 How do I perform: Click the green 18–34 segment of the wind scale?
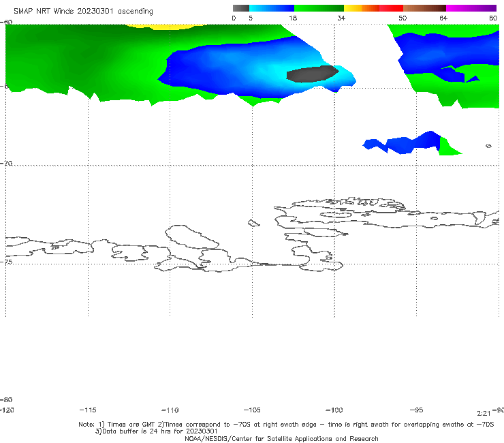(x=319, y=8)
